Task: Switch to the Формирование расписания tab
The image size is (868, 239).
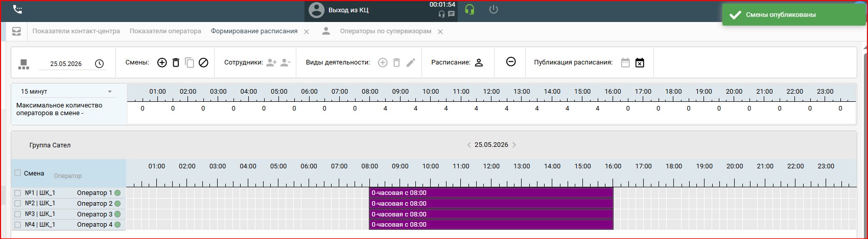Action: point(254,31)
